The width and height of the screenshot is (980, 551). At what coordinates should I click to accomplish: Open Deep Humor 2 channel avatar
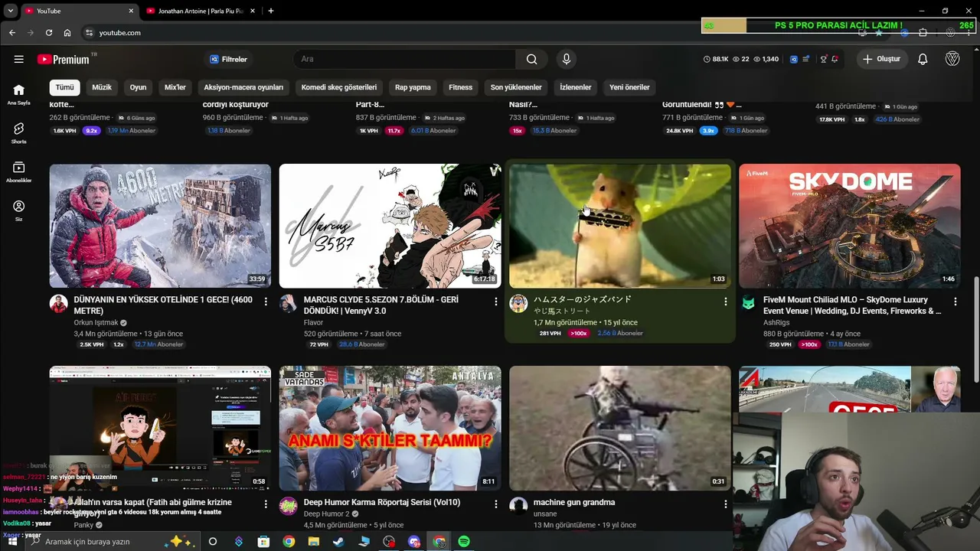pyautogui.click(x=289, y=506)
